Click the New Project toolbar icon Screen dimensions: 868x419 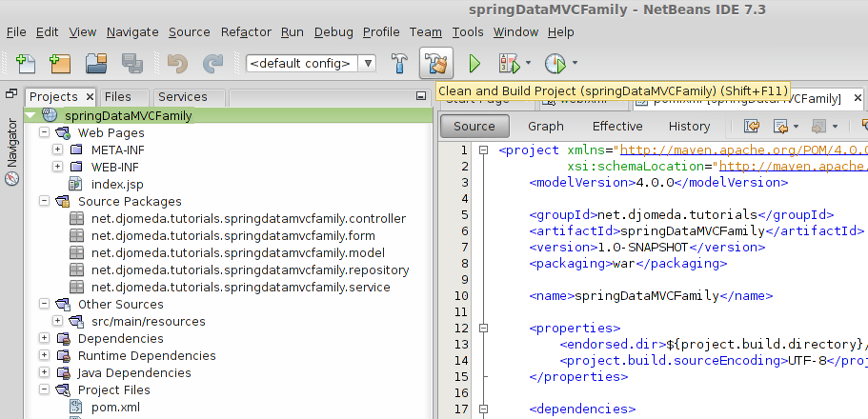[60, 63]
